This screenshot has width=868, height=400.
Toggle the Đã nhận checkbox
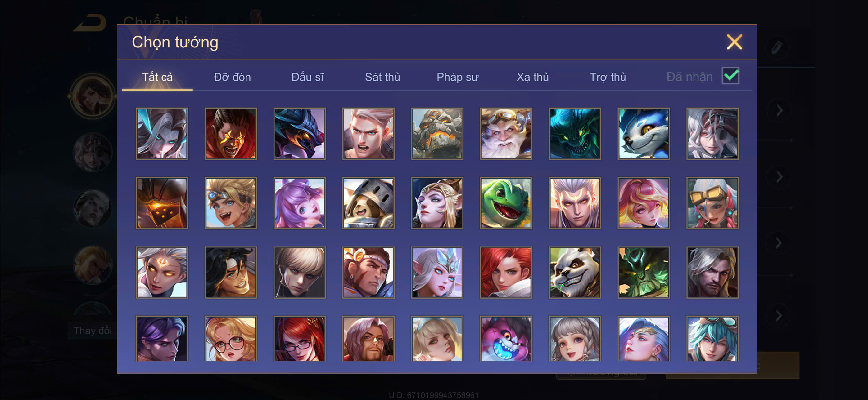pos(730,76)
